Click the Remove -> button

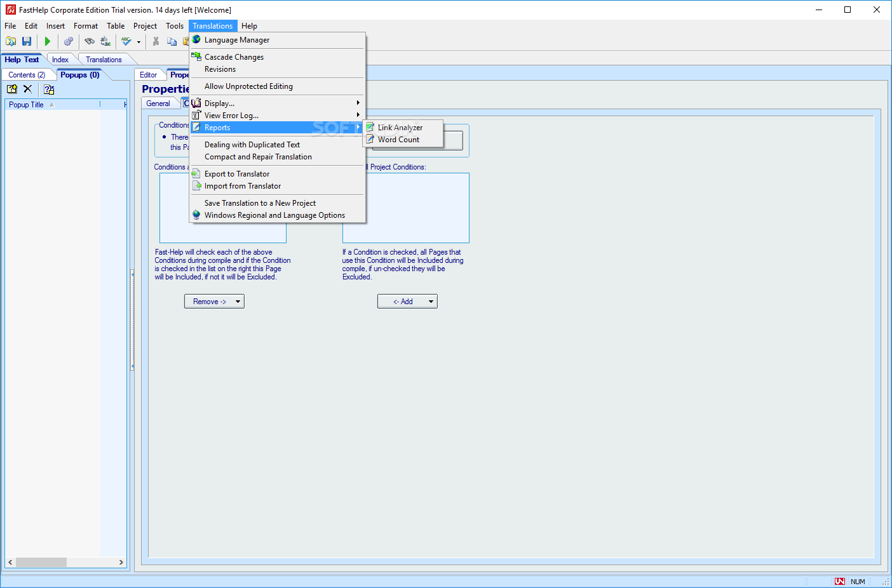pyautogui.click(x=209, y=302)
